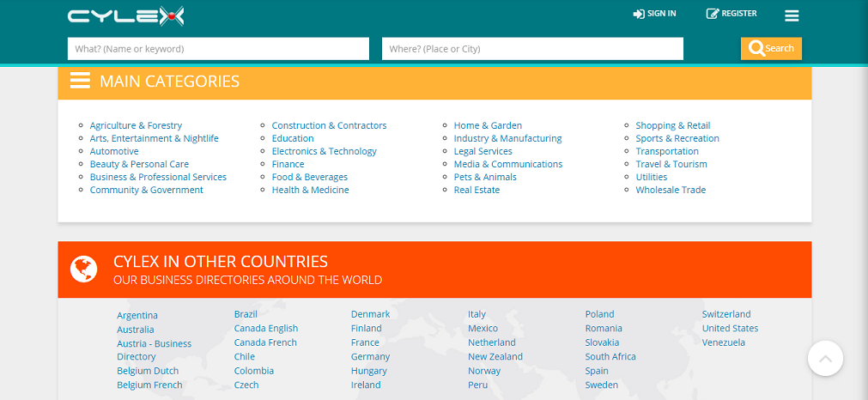Choose the Canada French directory

pyautogui.click(x=265, y=342)
